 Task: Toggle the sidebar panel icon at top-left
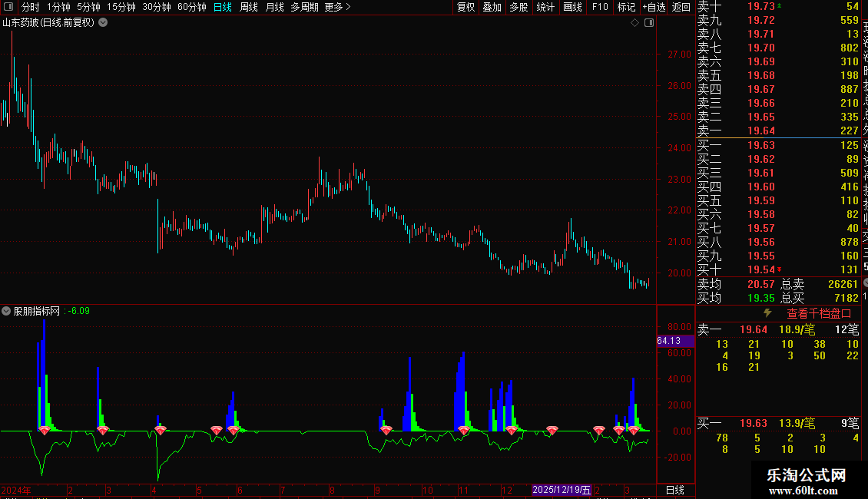(8, 7)
